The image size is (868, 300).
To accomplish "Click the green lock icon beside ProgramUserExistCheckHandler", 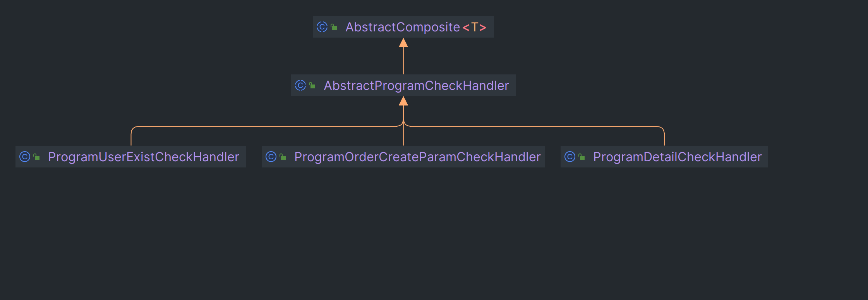I will [x=36, y=157].
